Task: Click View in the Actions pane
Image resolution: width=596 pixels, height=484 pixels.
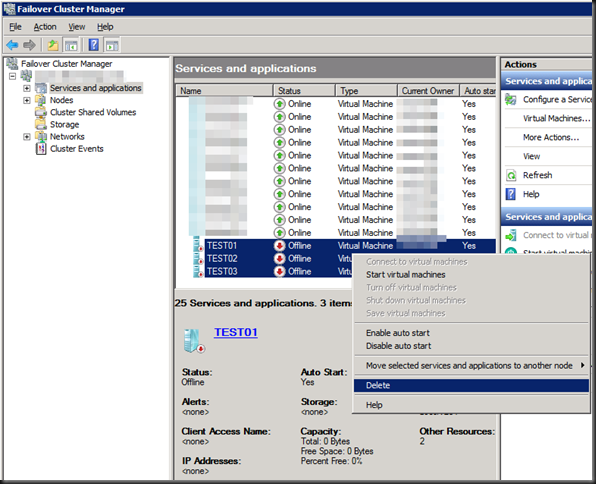Action: (531, 156)
